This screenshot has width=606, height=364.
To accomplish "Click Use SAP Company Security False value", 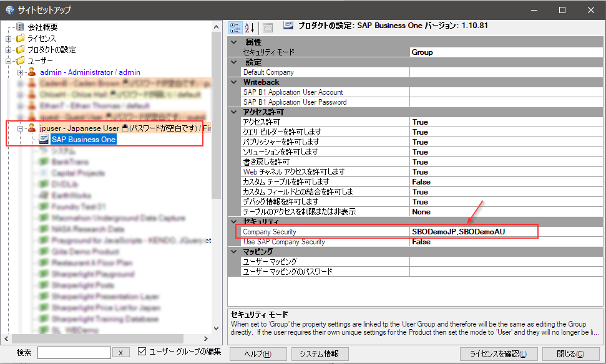I will (506, 242).
